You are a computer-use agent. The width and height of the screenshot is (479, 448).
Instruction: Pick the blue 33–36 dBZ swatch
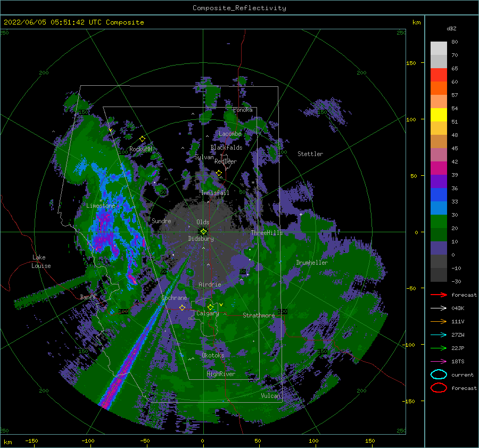(439, 194)
